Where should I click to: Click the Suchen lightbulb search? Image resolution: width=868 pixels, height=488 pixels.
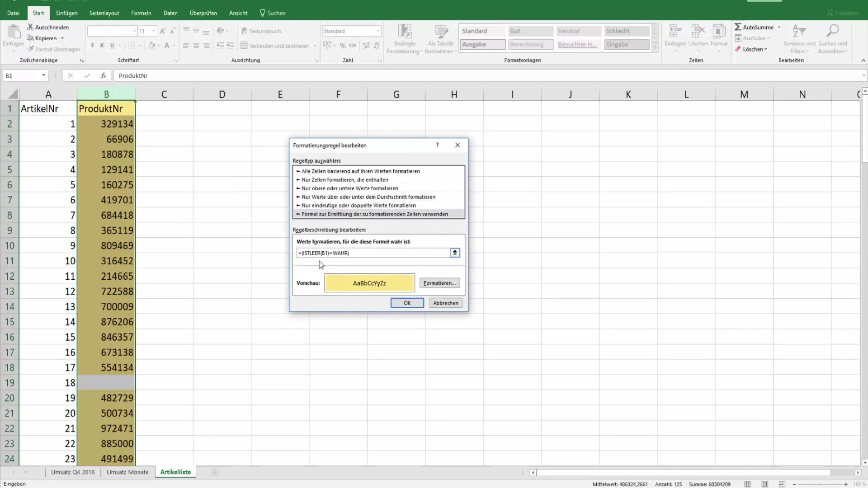pyautogui.click(x=273, y=13)
